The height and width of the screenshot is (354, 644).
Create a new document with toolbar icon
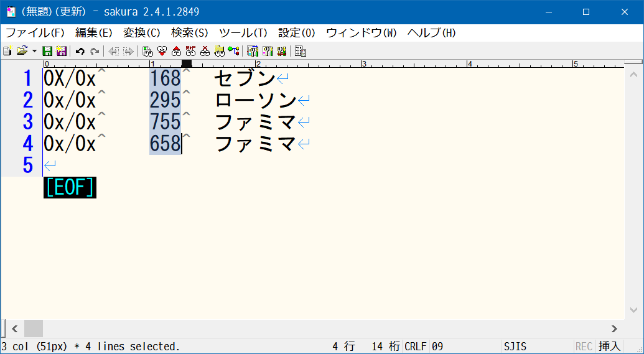[x=7, y=51]
